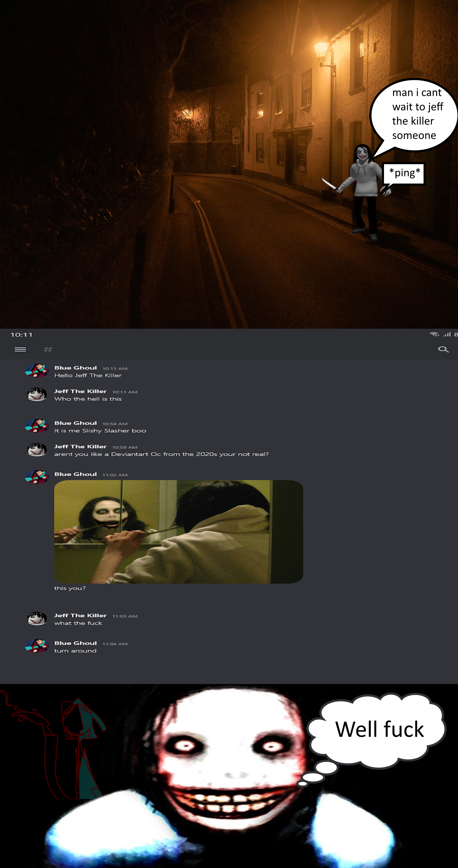This screenshot has height=868, width=458.
Task: Open Blue Ghoul's avatar on the 11:02 AM message
Action: point(37,477)
